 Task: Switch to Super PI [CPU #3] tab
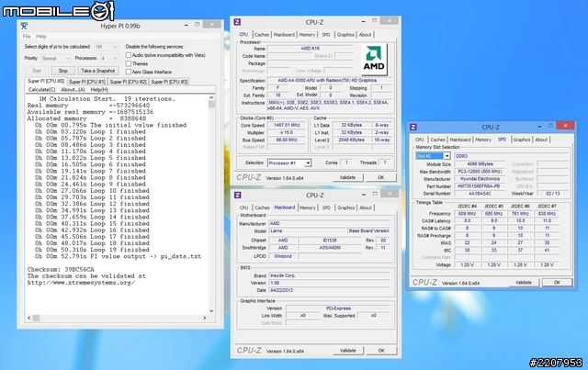point(169,82)
